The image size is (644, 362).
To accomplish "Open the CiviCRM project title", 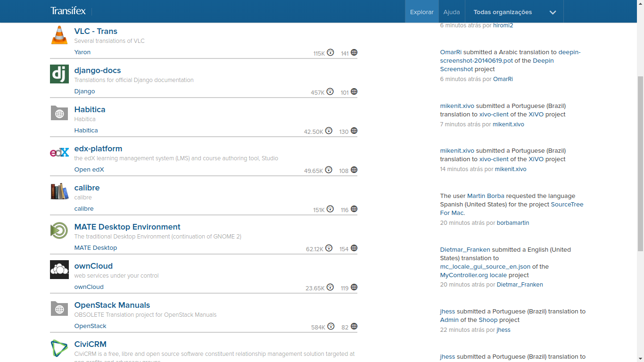I will point(91,344).
